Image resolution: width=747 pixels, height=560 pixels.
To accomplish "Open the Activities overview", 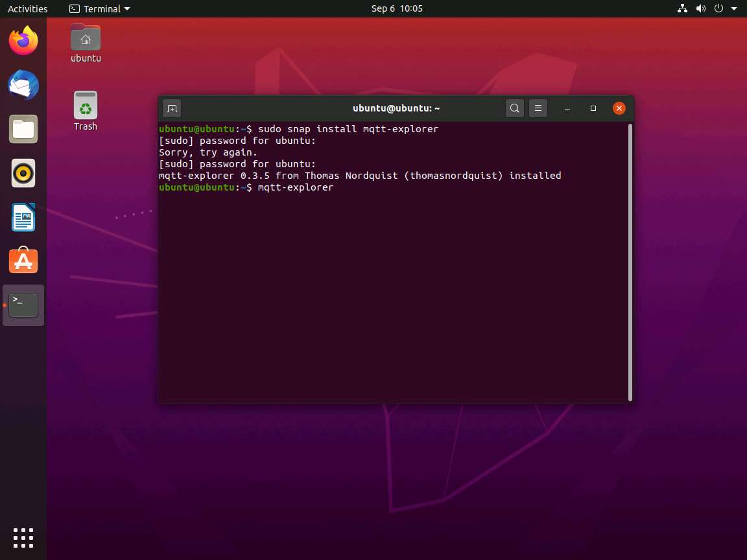I will coord(27,8).
